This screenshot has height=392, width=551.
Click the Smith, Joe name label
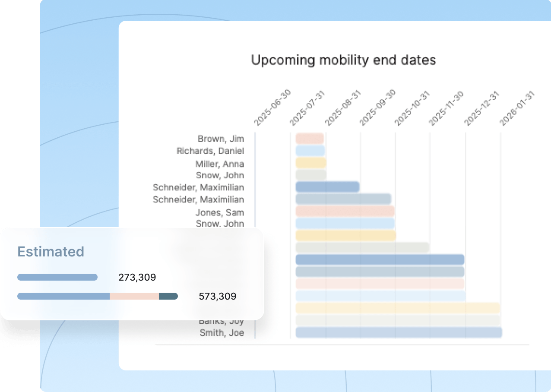click(x=222, y=333)
